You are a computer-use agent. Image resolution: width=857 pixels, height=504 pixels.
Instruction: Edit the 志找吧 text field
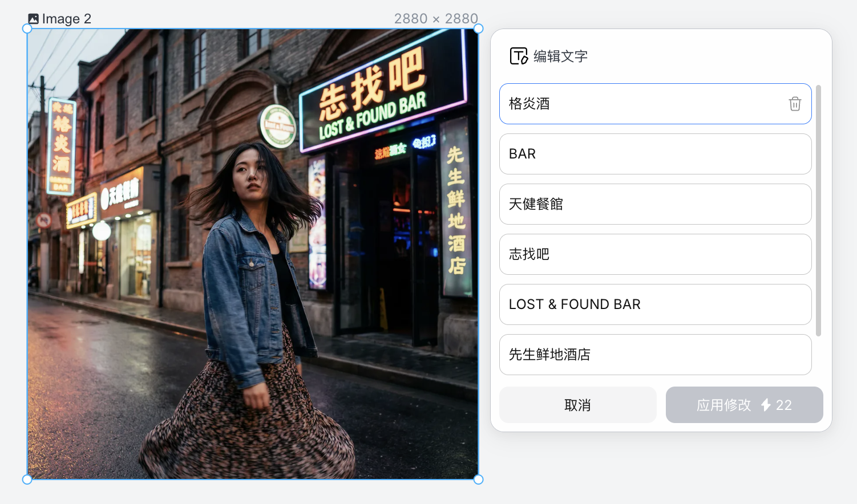click(655, 254)
